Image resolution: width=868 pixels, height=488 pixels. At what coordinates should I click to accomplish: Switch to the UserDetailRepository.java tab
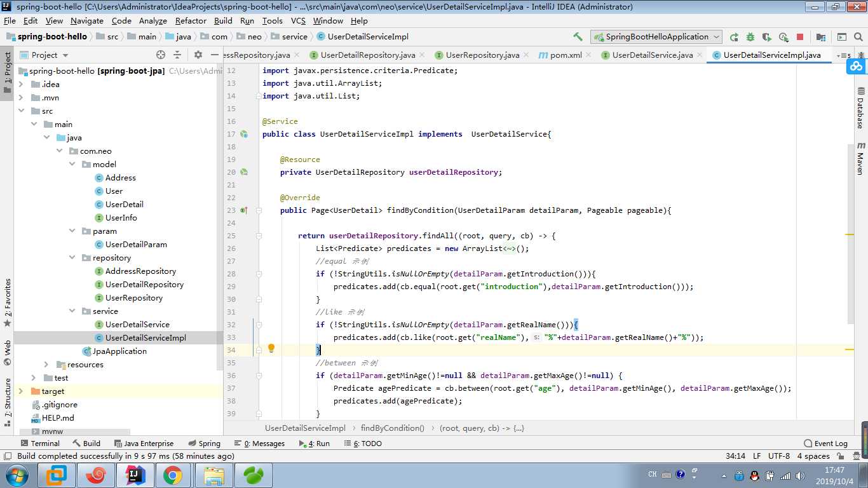tap(368, 55)
